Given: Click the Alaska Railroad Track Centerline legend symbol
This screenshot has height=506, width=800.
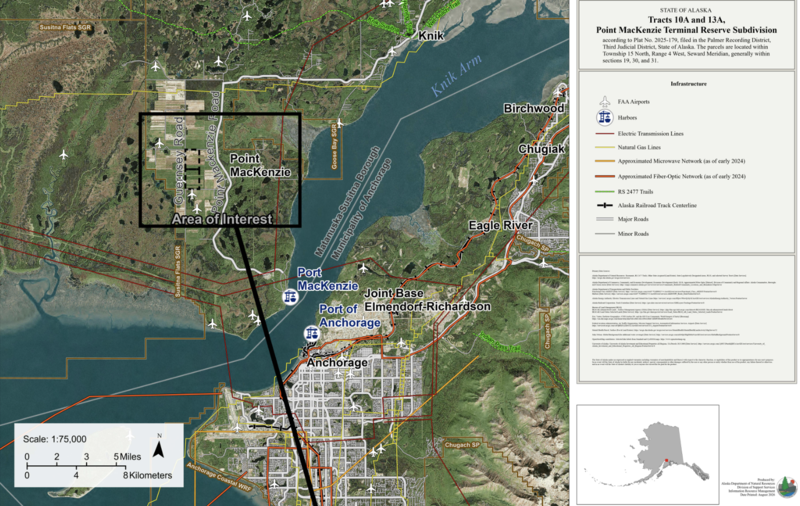Looking at the screenshot, I should point(605,205).
